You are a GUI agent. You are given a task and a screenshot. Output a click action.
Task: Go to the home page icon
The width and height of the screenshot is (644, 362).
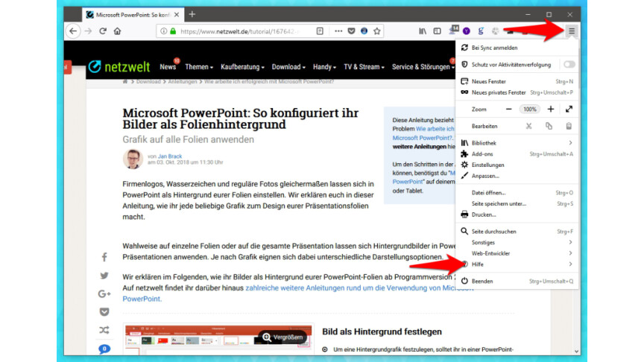118,31
